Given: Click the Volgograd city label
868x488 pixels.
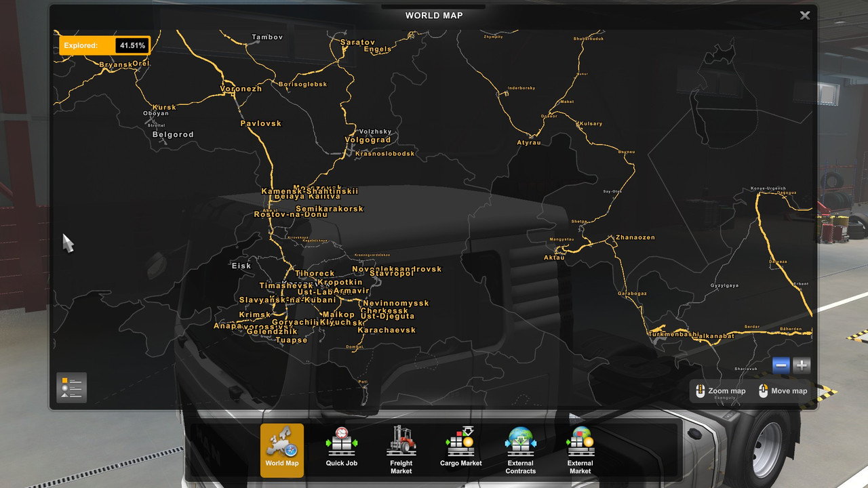Looking at the screenshot, I should click(x=368, y=140).
